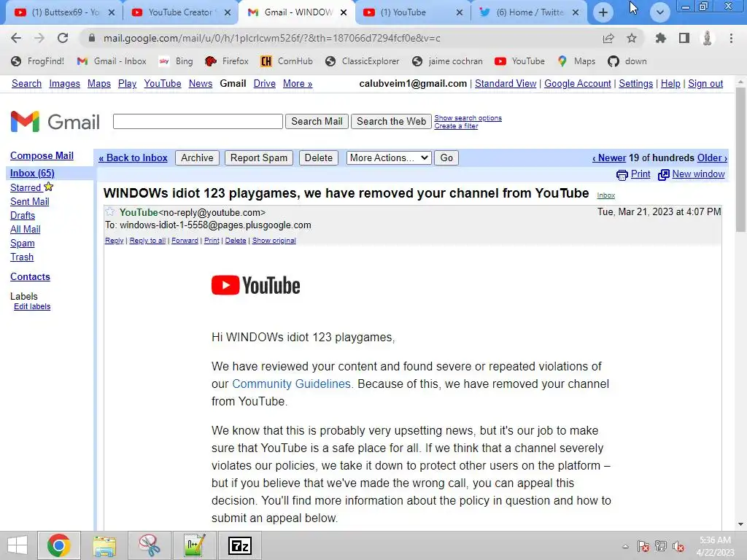Click Show search options

coord(468,118)
